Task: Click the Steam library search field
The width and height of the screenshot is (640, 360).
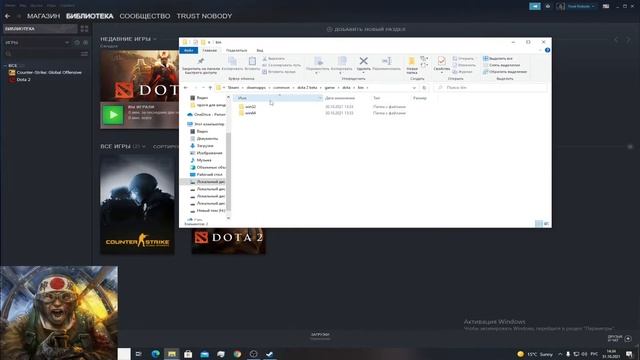Action: [42, 53]
